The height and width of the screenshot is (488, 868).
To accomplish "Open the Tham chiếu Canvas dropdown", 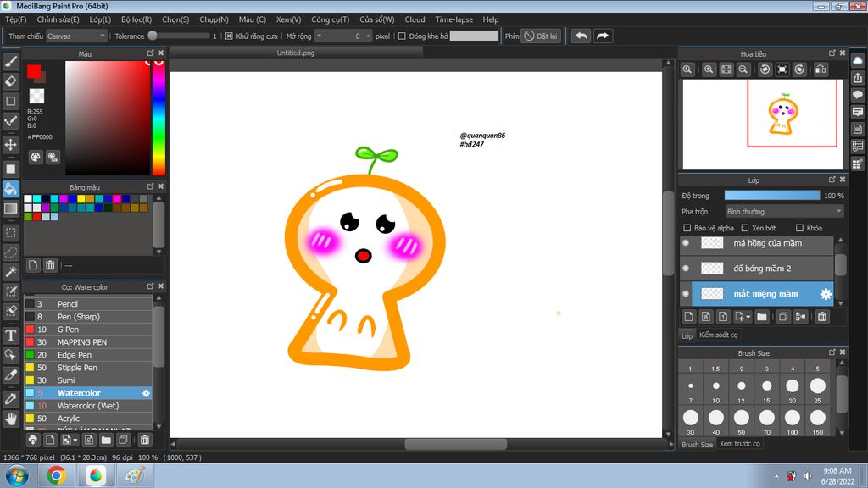I will [x=75, y=36].
